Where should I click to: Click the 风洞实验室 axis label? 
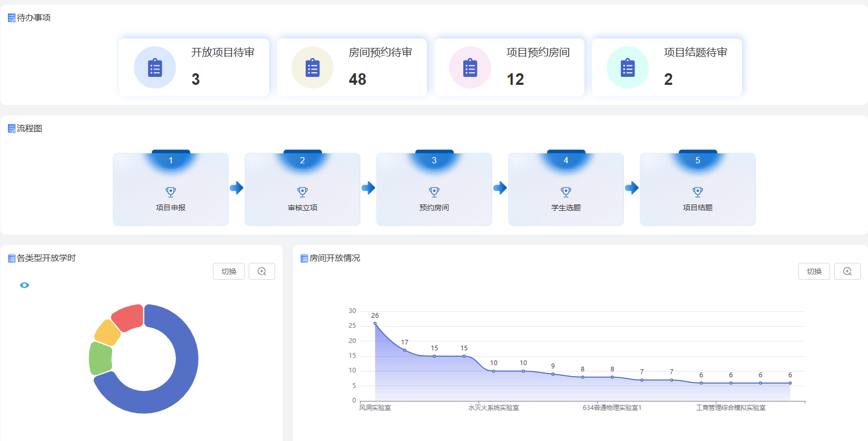(x=375, y=408)
